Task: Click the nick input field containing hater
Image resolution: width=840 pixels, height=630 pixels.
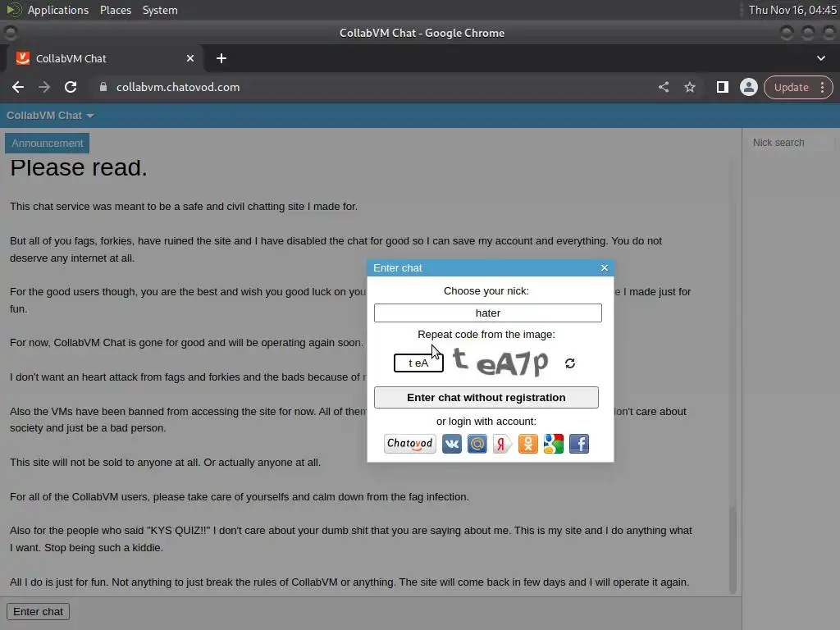Action: (x=487, y=313)
